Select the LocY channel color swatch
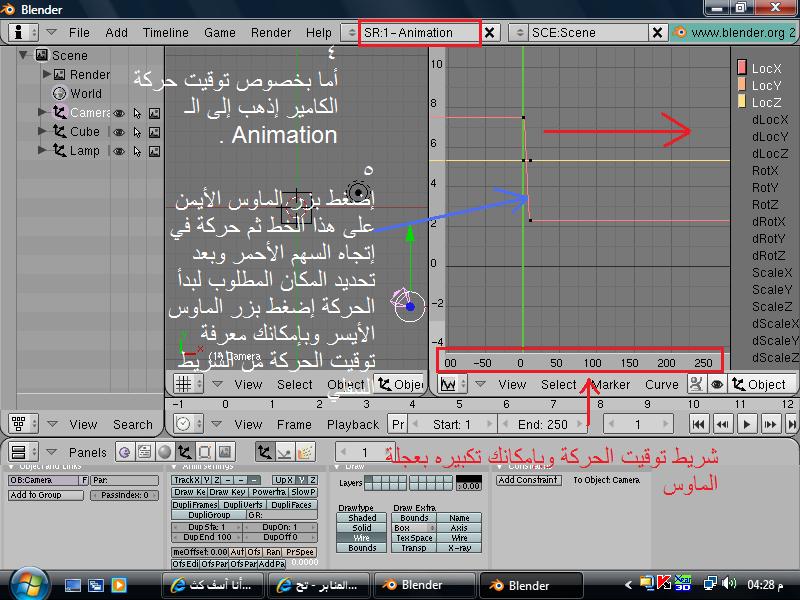Screen dimensions: 800x600 tap(742, 85)
